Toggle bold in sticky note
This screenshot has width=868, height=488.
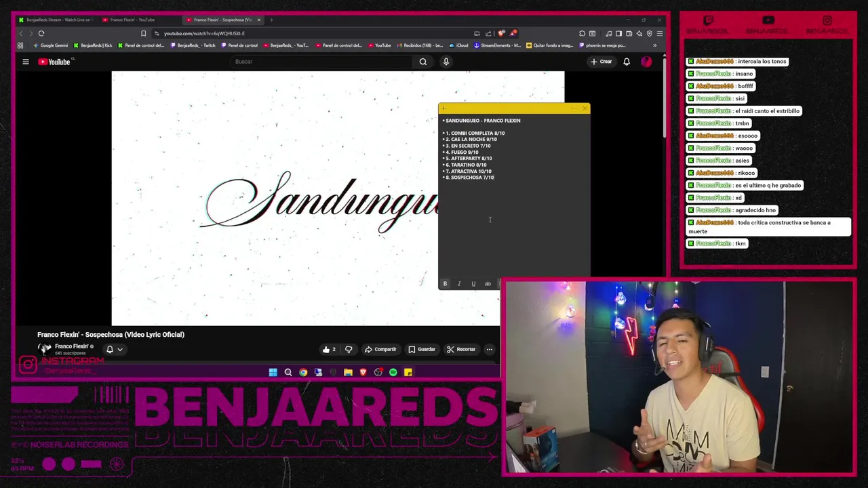[x=445, y=283]
